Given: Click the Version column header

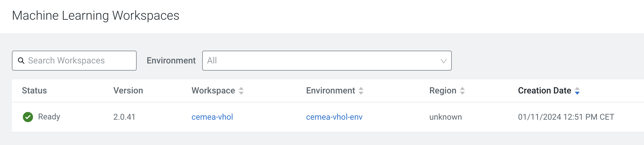Looking at the screenshot, I should [x=128, y=91].
